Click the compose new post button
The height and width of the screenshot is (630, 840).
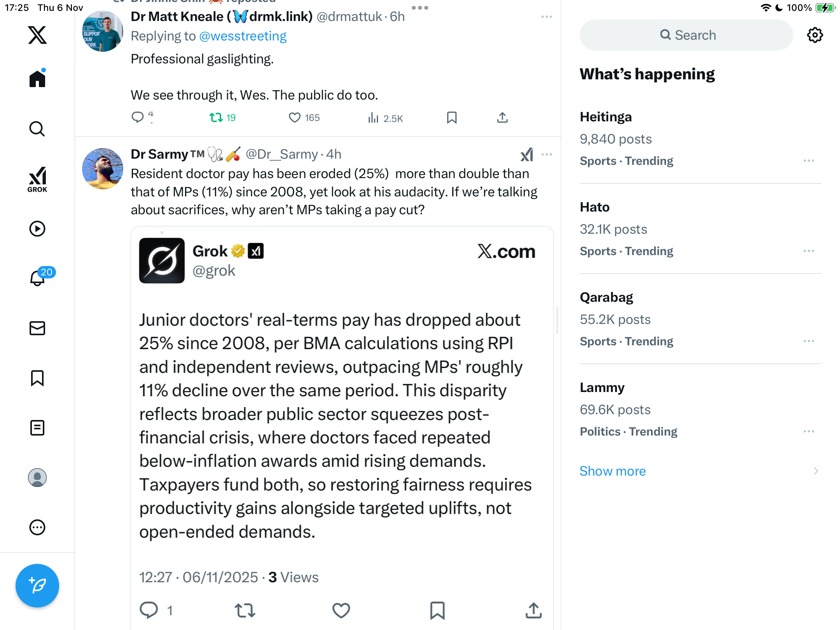click(37, 585)
